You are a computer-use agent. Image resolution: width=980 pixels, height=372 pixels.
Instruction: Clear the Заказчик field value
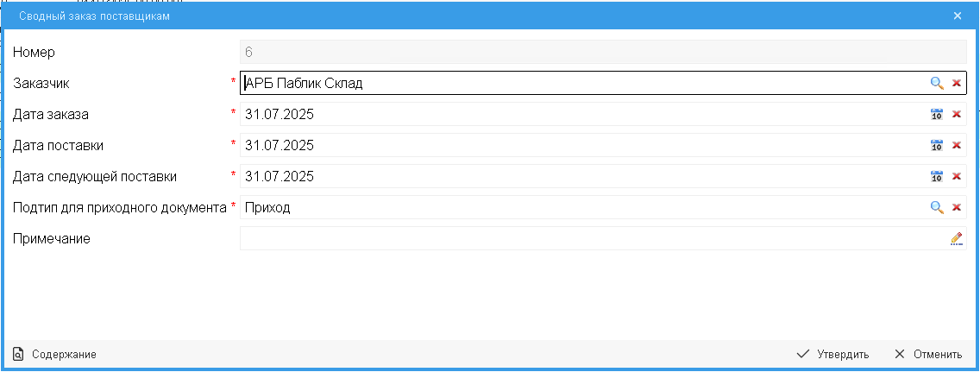(956, 83)
